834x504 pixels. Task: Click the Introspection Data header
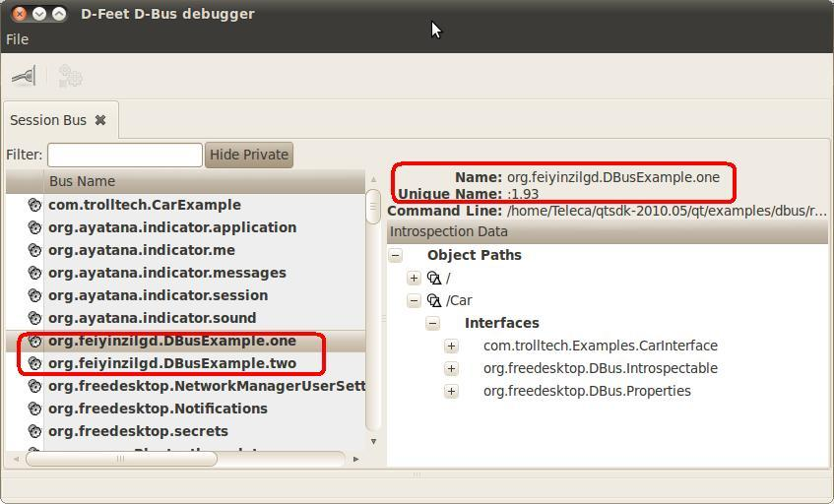pos(608,231)
